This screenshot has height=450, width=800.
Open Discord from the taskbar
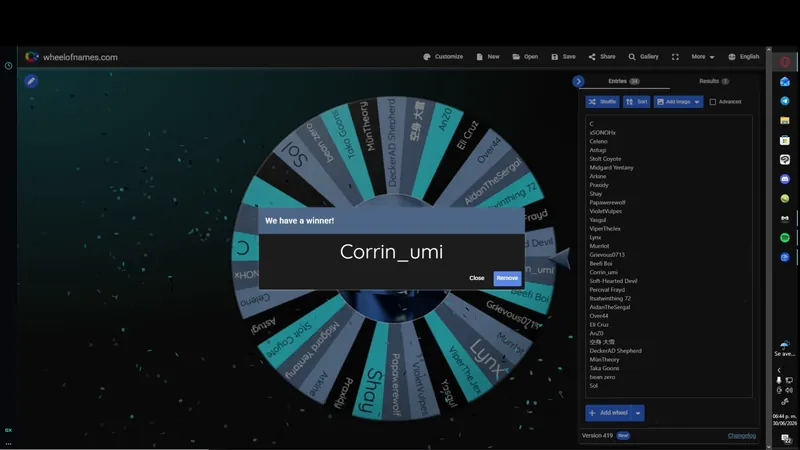(785, 179)
